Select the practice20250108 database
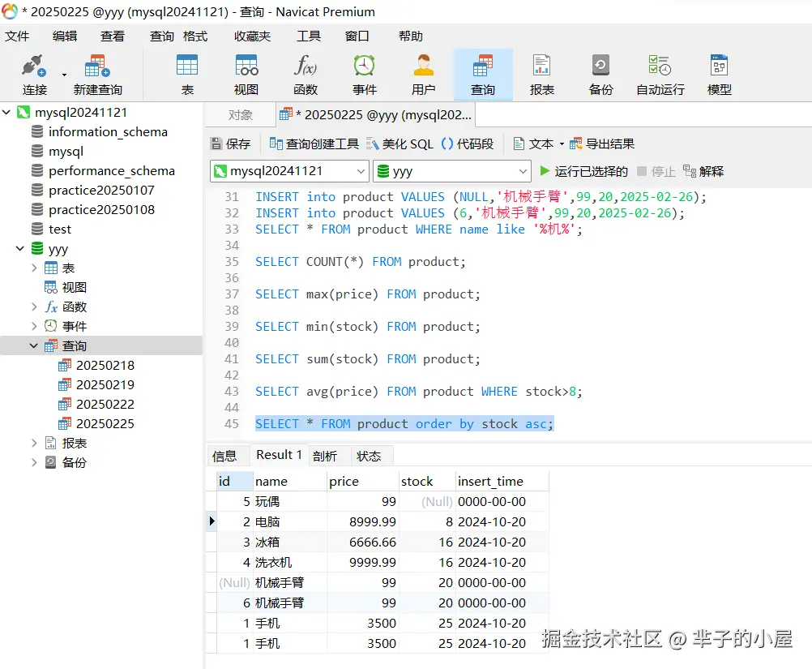812x669 pixels. click(x=101, y=209)
